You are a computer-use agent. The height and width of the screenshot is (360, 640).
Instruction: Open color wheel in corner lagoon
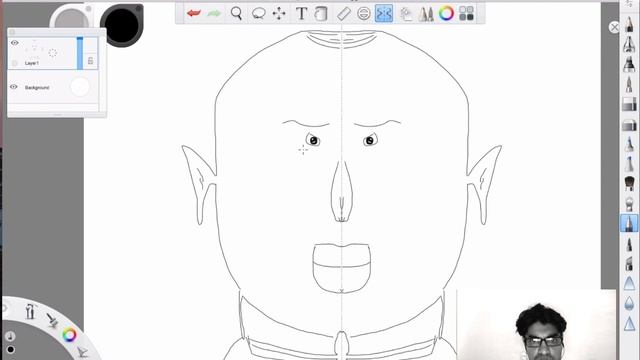click(x=69, y=335)
